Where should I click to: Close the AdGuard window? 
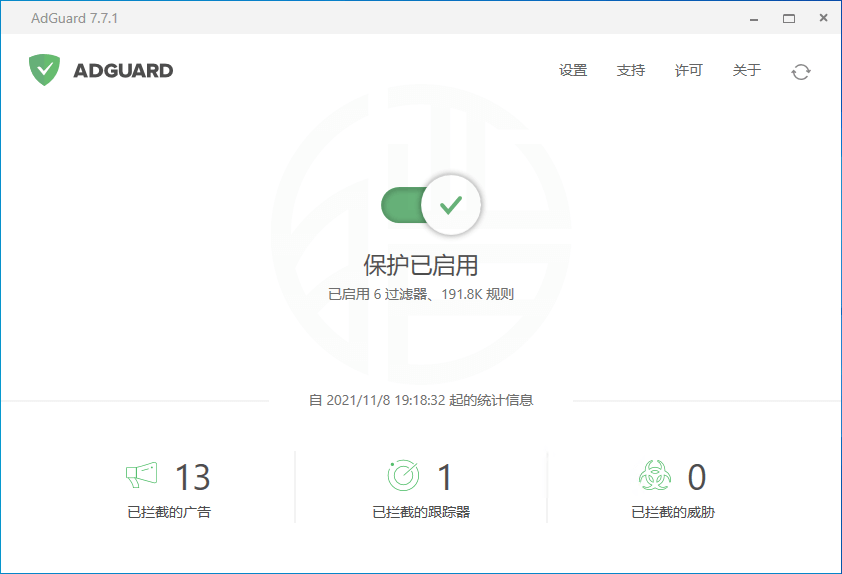821,18
